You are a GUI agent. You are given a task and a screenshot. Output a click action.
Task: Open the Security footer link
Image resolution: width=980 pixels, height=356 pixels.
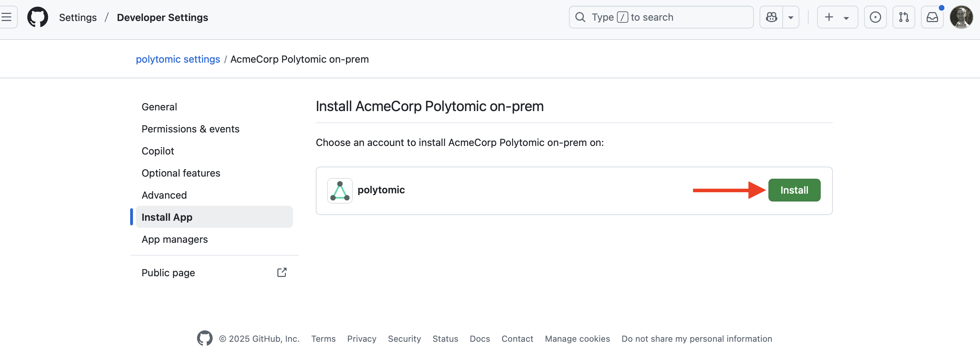(x=404, y=339)
